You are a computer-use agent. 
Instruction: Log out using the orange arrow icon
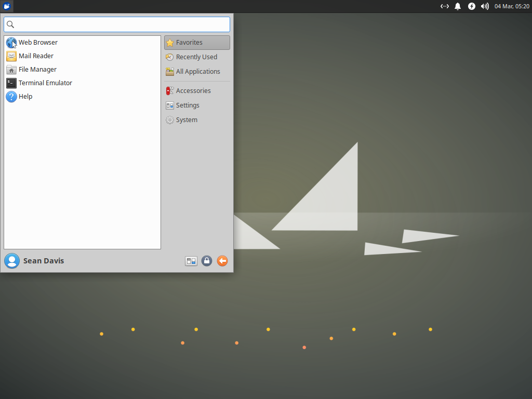[x=222, y=261]
